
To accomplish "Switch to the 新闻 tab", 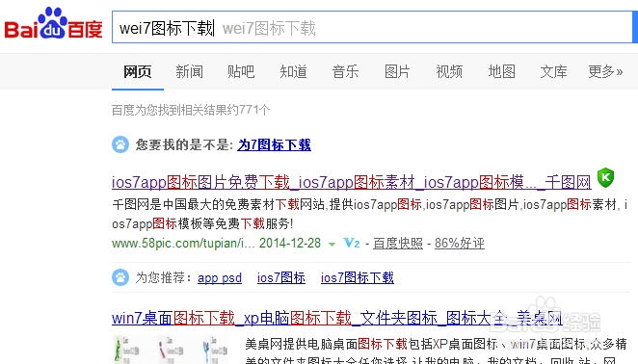I will pos(189,71).
